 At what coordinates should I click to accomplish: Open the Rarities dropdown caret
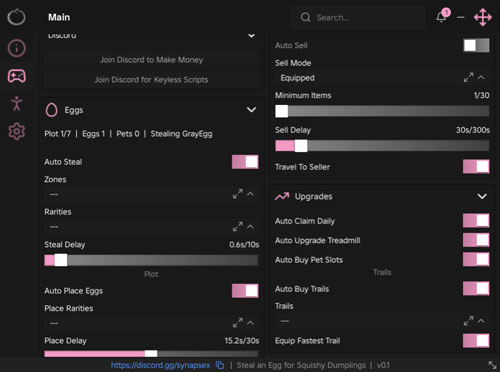[x=251, y=227]
